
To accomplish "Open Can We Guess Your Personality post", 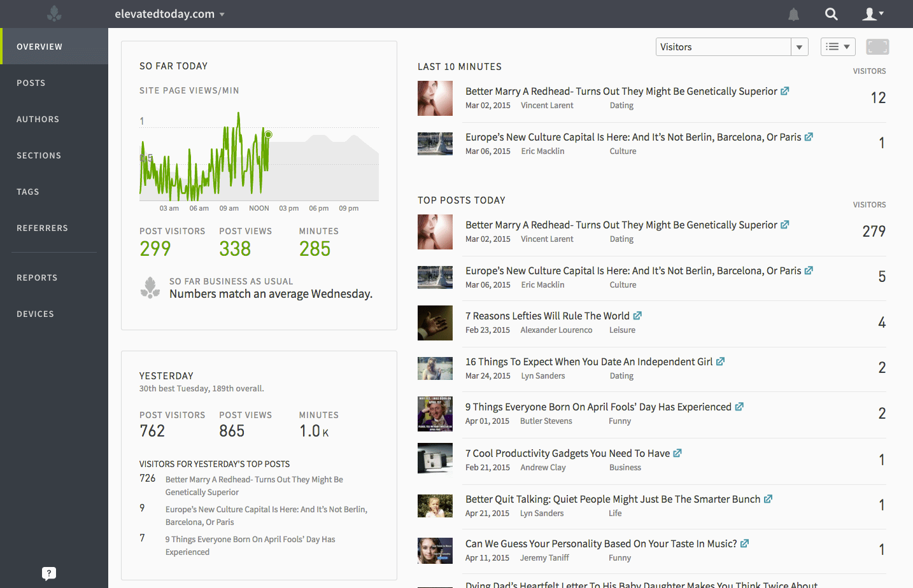I will tap(601, 543).
